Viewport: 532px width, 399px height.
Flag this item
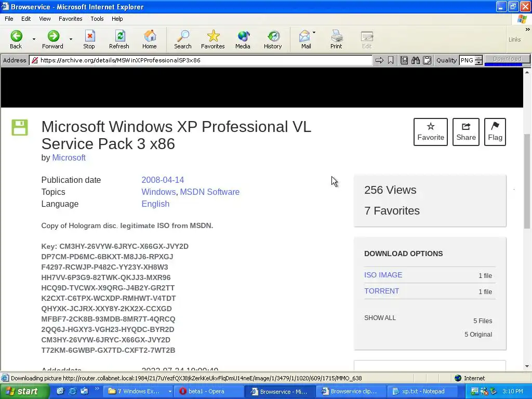[x=495, y=132]
